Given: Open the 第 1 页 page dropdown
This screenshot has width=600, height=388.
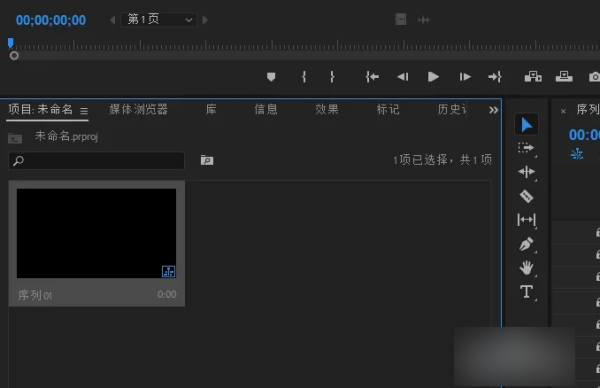Looking at the screenshot, I should (159, 20).
